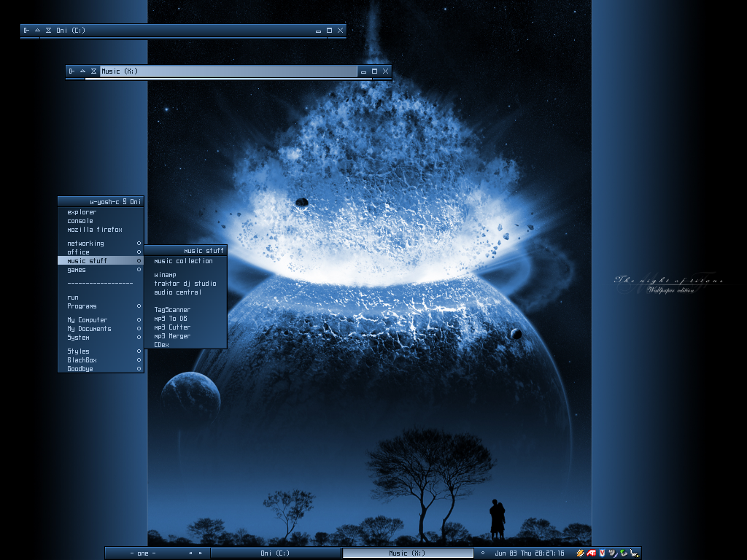Click the music stuff submenu title bar
Screen dimensions: 747x560
pos(186,251)
